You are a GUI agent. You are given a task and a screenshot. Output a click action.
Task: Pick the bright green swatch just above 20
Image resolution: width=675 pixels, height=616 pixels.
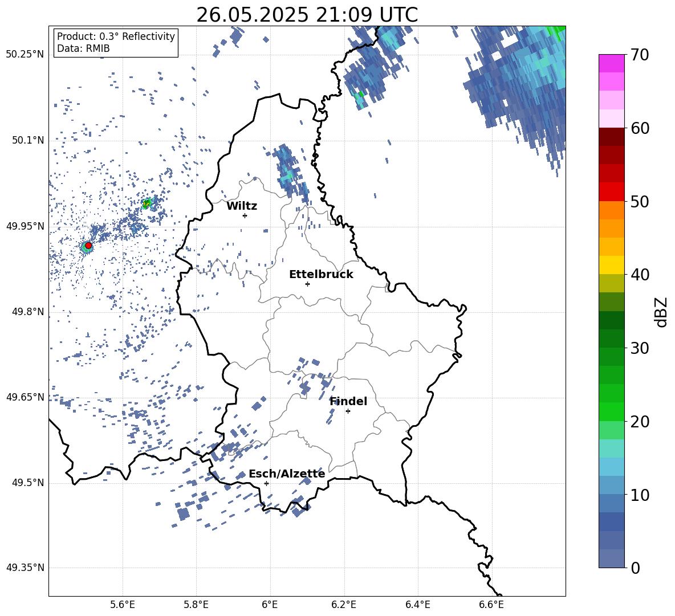pyautogui.click(x=612, y=411)
